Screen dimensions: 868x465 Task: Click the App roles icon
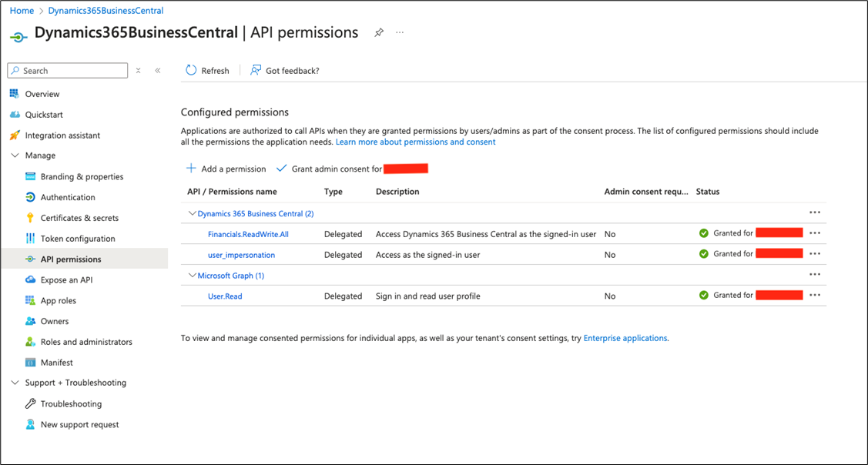pyautogui.click(x=29, y=300)
